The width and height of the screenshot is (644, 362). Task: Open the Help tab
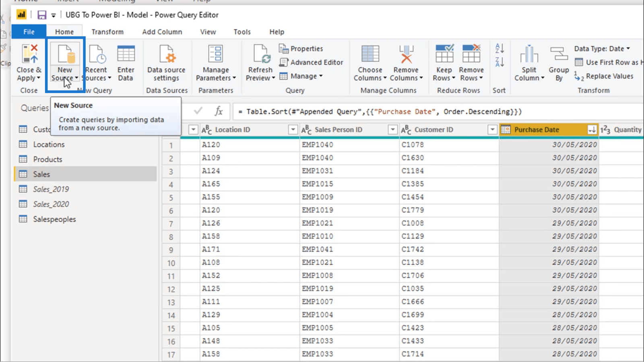click(277, 32)
